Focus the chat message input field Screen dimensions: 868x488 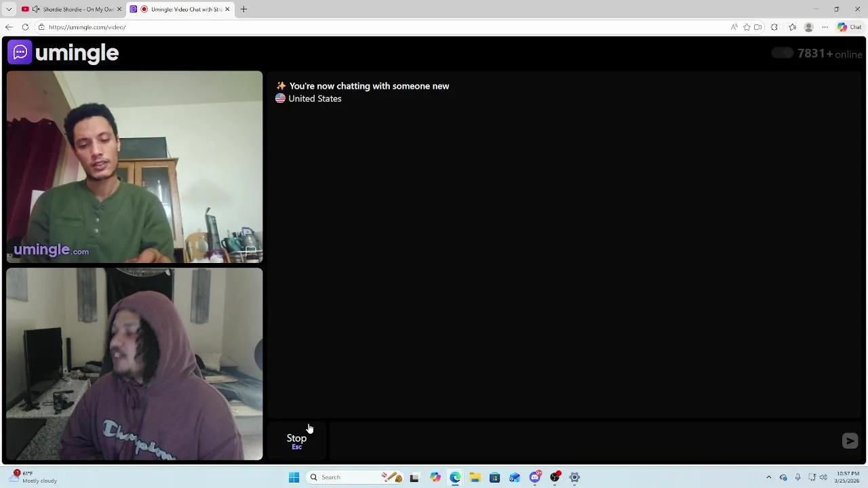point(583,441)
